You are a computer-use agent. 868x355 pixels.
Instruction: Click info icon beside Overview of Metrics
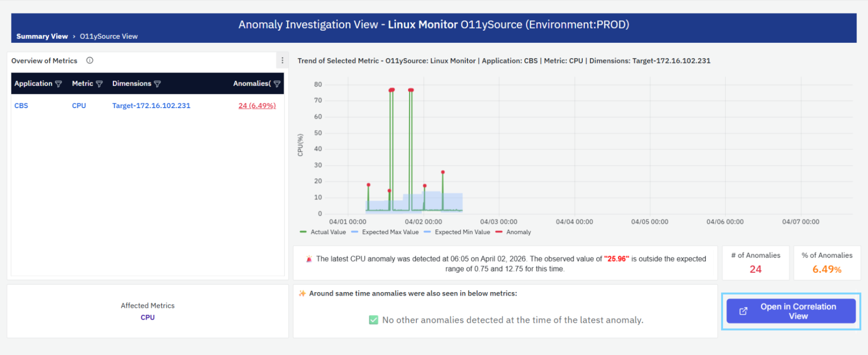pos(90,61)
